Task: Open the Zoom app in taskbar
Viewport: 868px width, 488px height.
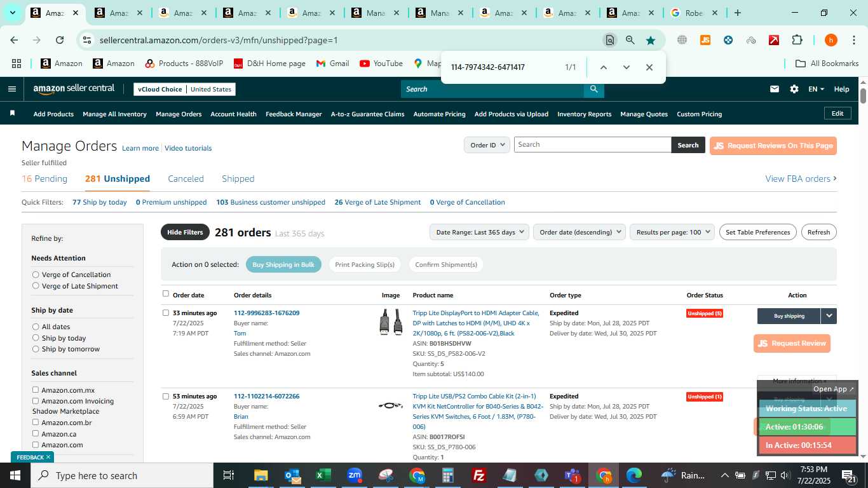Action: tap(355, 475)
